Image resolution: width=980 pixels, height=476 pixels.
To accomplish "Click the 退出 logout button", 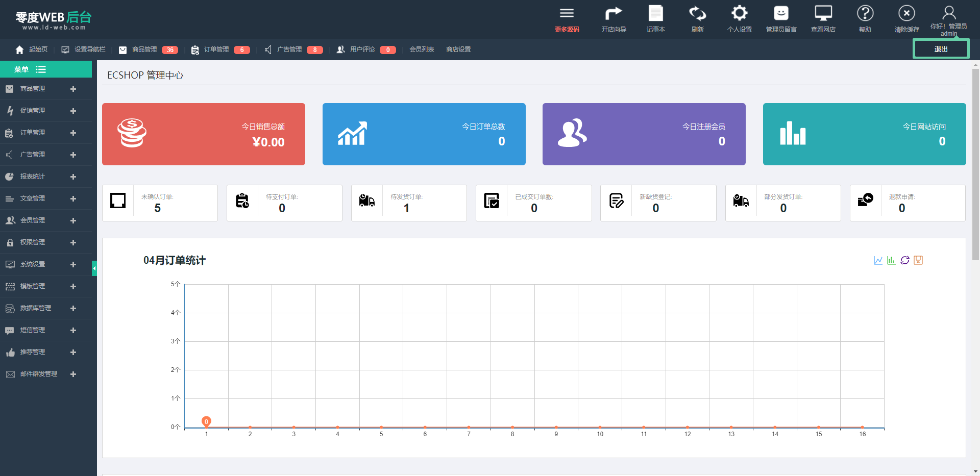I will (x=941, y=49).
